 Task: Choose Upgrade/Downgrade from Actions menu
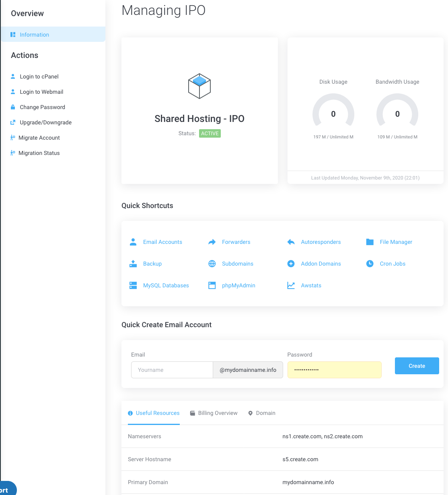[x=45, y=122]
